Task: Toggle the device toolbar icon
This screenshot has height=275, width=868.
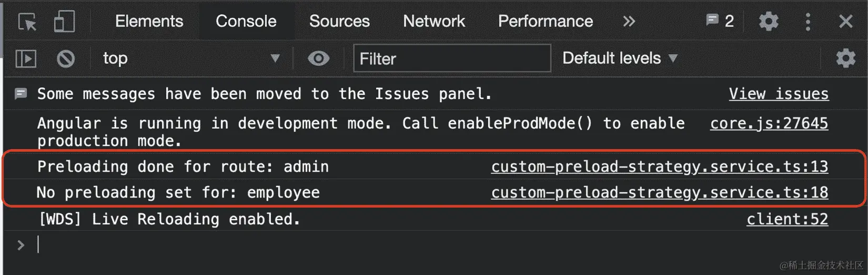Action: click(64, 22)
